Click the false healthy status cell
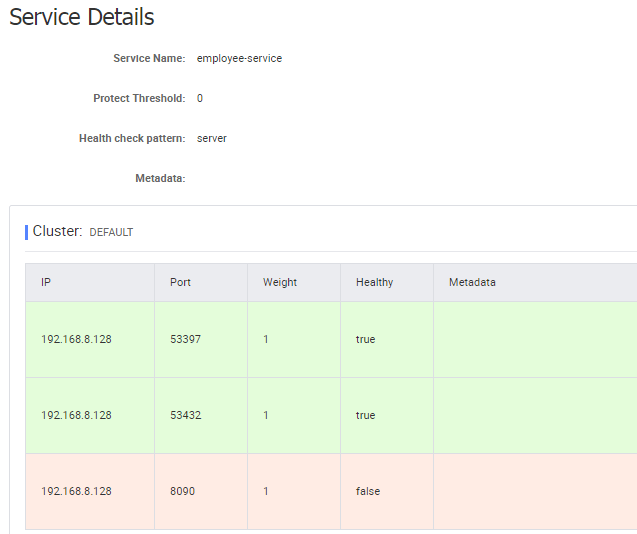The height and width of the screenshot is (534, 637). click(x=368, y=492)
